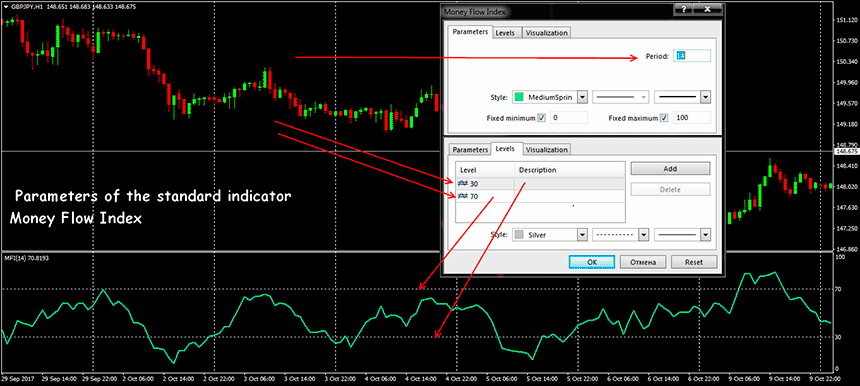This screenshot has width=860, height=386.
Task: Click price axis label 149.570
Action: 847,103
